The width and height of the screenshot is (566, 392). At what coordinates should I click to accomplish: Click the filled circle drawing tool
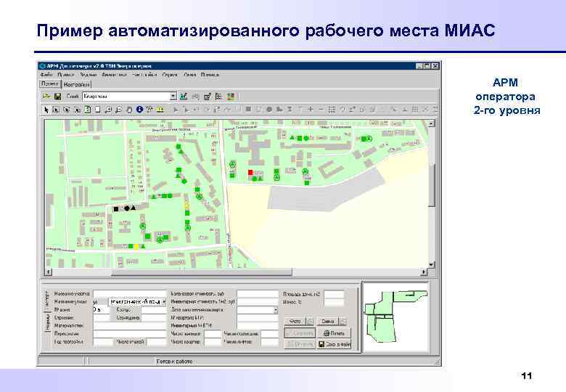tap(269, 109)
